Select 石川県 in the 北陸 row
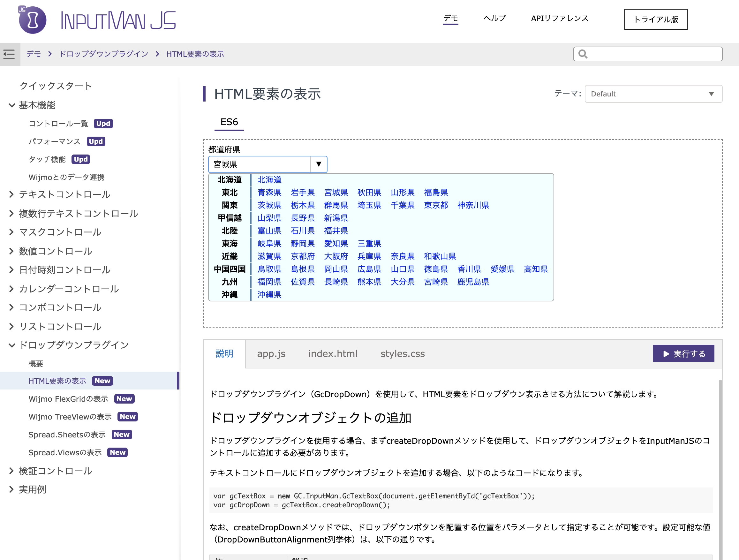Screen dimensions: 739x560 pos(303,231)
